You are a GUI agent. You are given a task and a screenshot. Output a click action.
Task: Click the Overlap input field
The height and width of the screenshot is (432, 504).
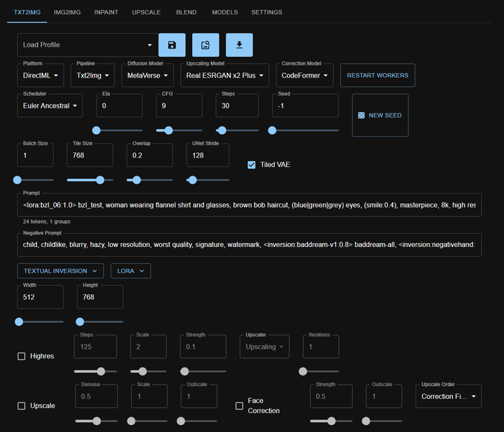click(150, 156)
